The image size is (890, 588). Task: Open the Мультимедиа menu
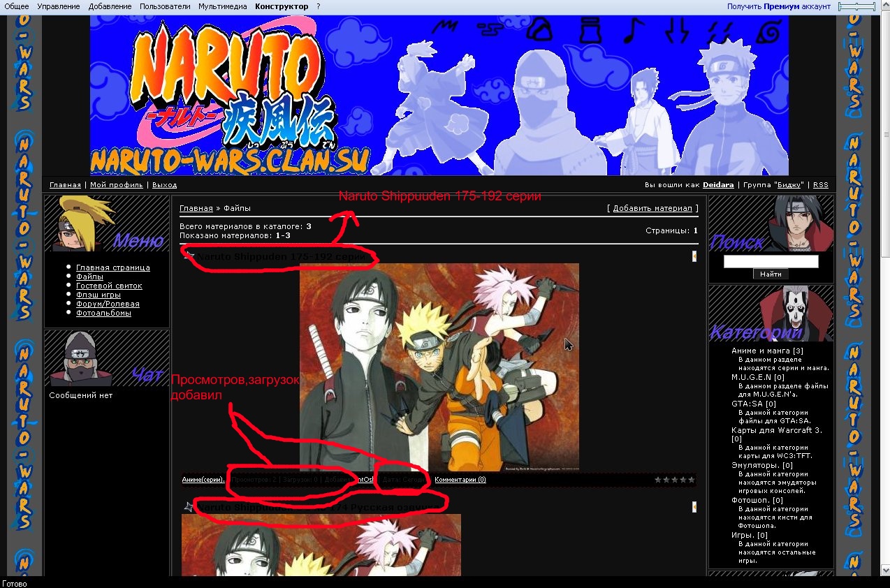(x=222, y=6)
